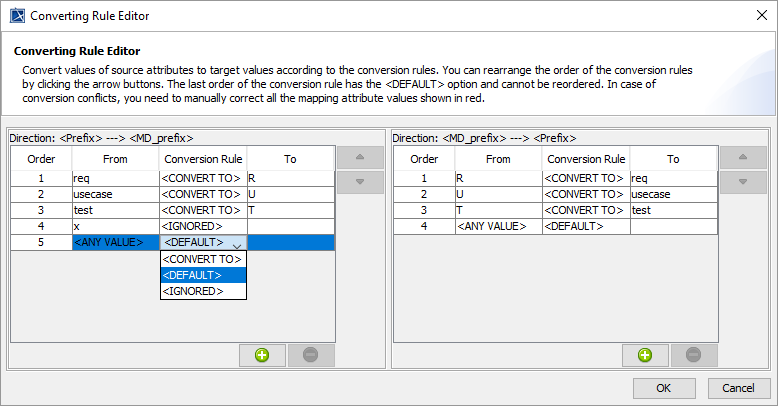Click the green add rule button in right panel
The width and height of the screenshot is (778, 406).
tap(645, 355)
